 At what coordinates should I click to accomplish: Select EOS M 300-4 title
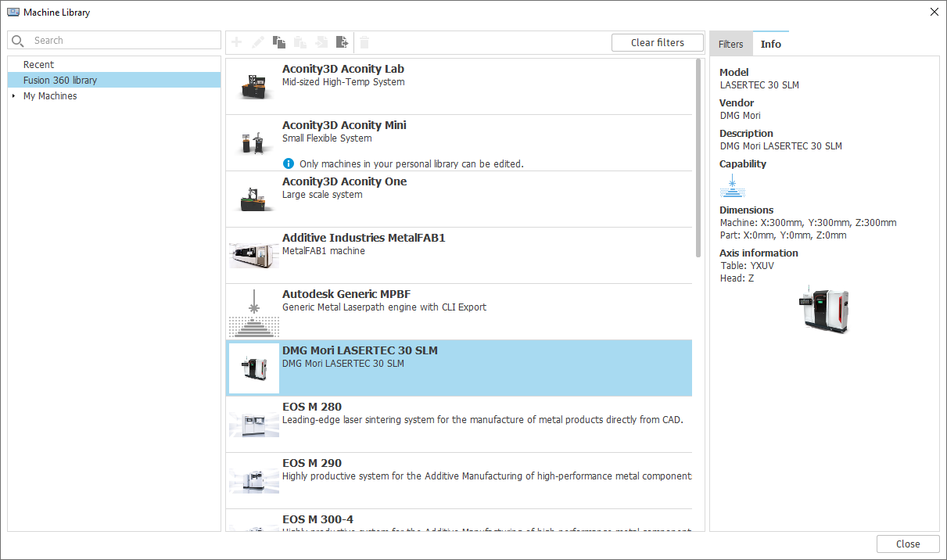click(317, 519)
